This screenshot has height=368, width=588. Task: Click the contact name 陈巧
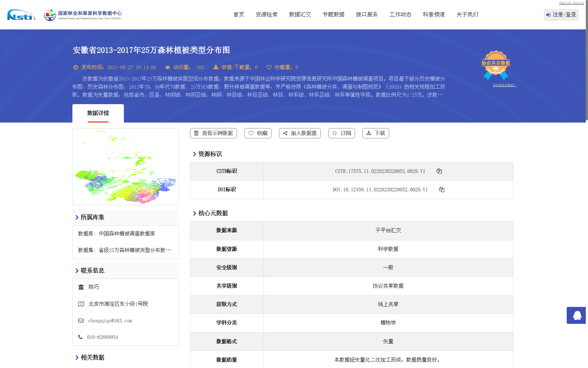[94, 287]
